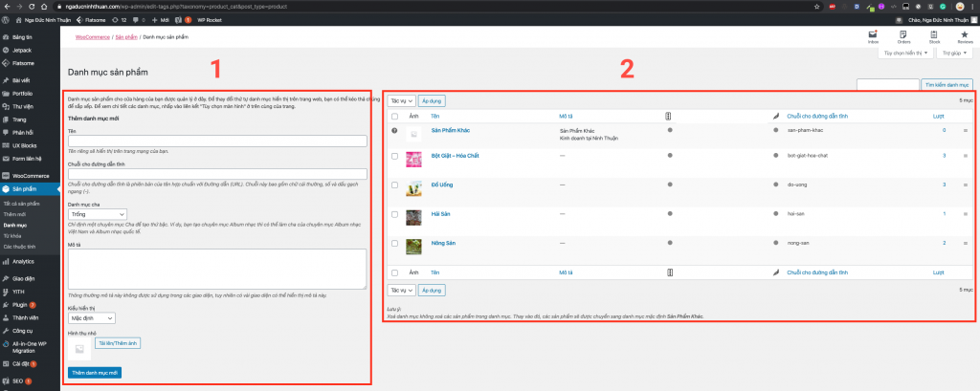The height and width of the screenshot is (391, 980).
Task: Open the browser home button
Action: tap(43, 7)
